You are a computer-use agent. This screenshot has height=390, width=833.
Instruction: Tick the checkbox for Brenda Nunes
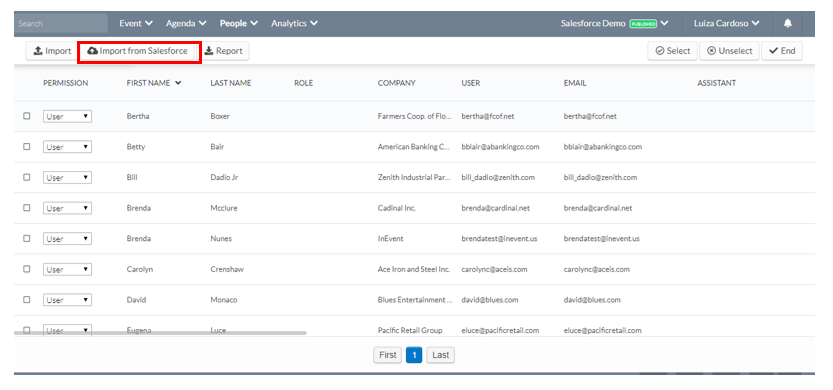pyautogui.click(x=27, y=239)
